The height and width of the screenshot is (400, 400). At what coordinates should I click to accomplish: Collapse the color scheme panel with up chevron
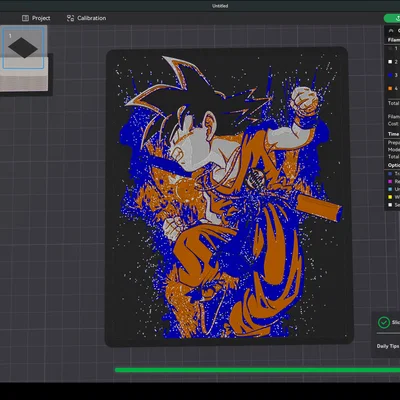(x=391, y=31)
